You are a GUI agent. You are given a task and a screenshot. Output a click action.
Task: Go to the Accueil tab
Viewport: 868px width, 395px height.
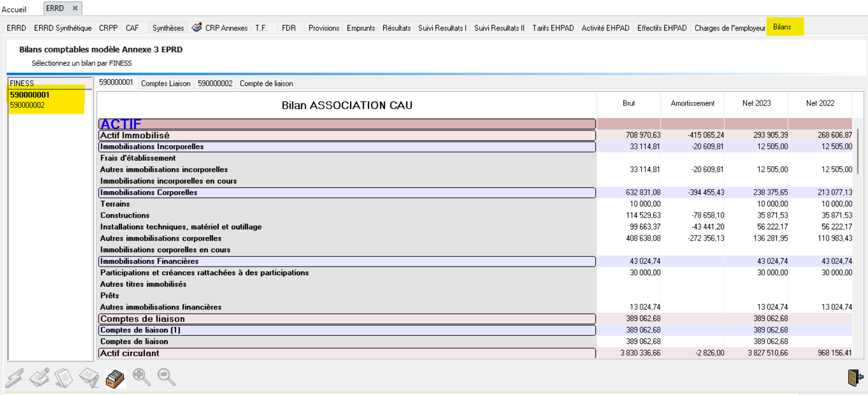click(14, 9)
